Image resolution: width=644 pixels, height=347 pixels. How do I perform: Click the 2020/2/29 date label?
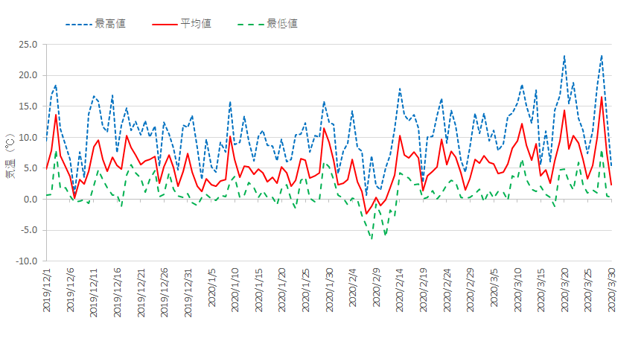click(x=471, y=290)
